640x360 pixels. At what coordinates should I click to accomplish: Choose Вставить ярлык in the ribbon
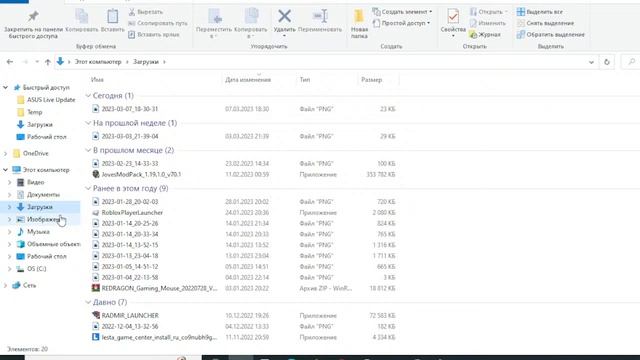click(x=153, y=35)
